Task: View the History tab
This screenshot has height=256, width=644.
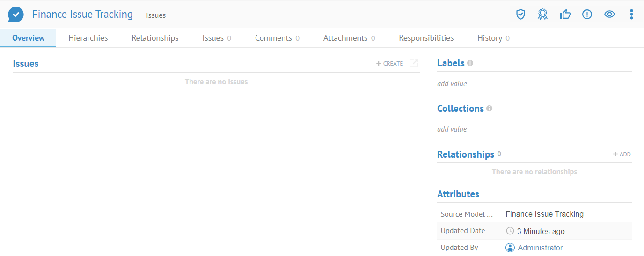Action: 493,38
